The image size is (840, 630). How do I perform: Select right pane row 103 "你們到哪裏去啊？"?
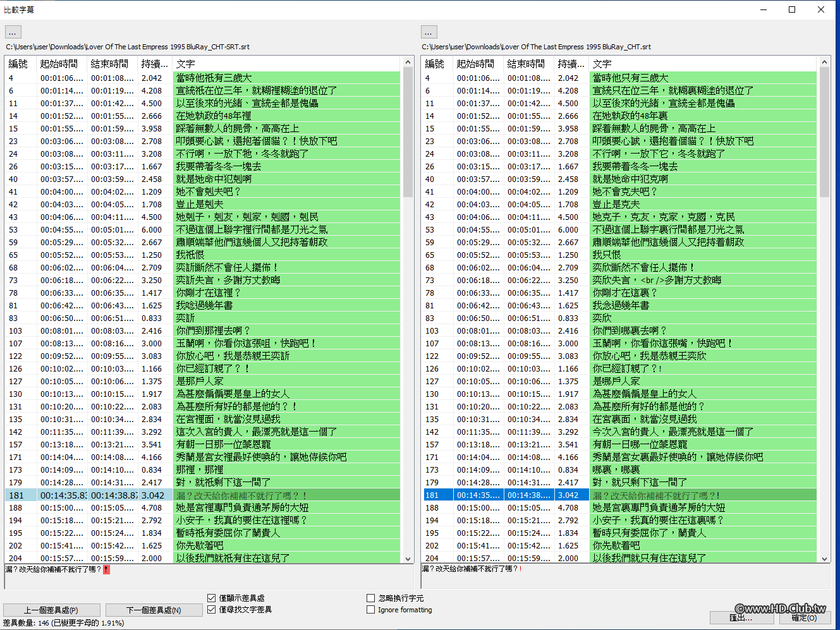click(619, 330)
